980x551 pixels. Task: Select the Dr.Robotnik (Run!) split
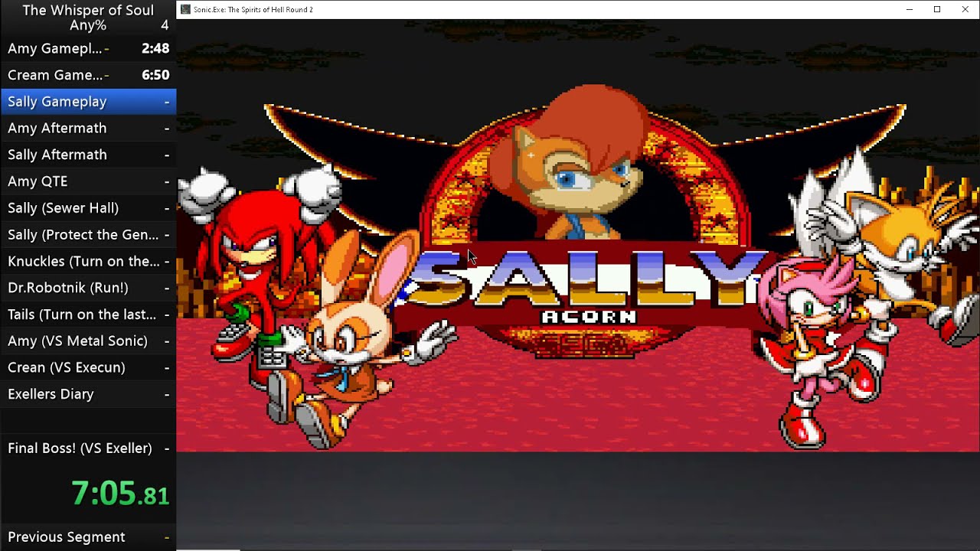pos(88,288)
